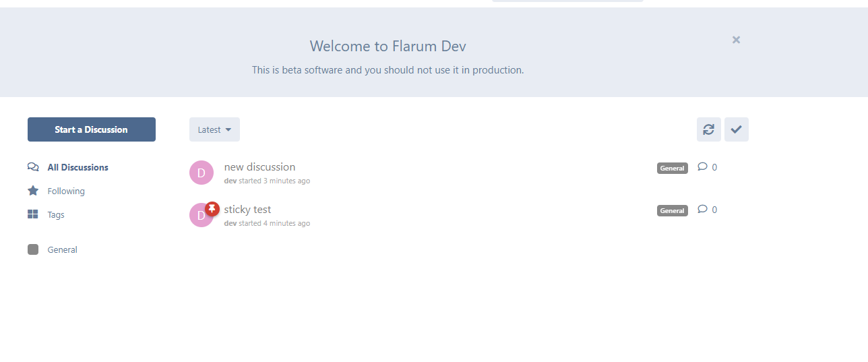Click the General tag on 'new discussion'
868x362 pixels.
coord(672,169)
